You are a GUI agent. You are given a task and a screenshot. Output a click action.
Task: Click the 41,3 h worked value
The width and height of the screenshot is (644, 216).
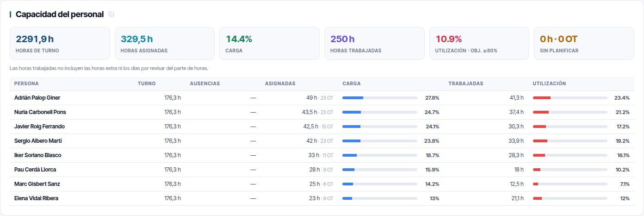pyautogui.click(x=516, y=98)
